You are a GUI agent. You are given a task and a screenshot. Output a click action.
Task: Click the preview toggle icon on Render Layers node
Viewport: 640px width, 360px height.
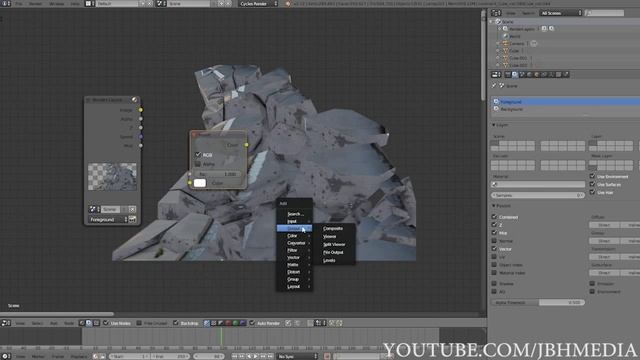pos(134,100)
